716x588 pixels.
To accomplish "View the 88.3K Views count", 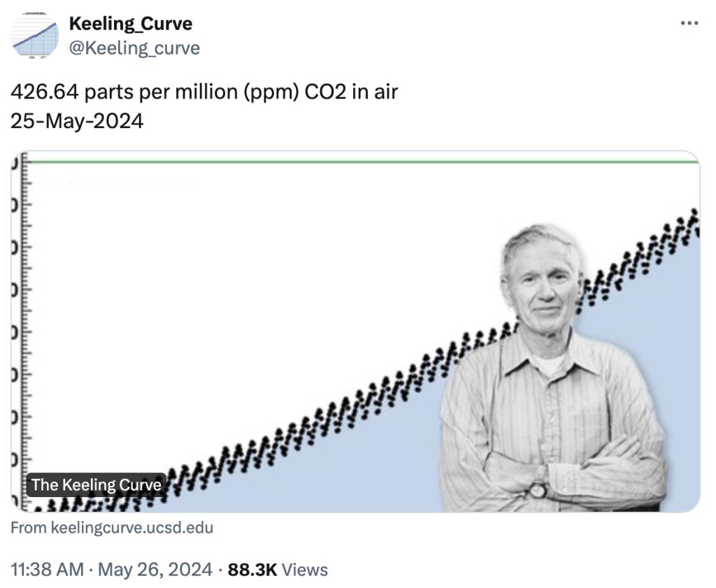I will coord(278,570).
